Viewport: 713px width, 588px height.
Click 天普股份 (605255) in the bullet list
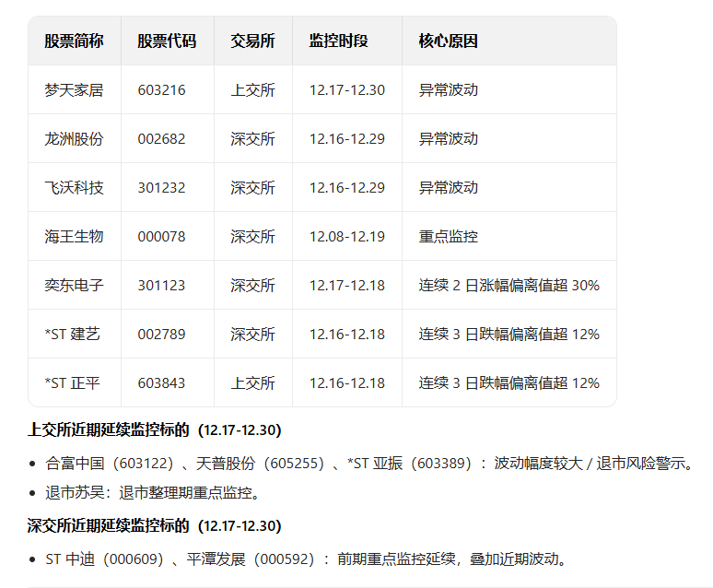point(260,464)
